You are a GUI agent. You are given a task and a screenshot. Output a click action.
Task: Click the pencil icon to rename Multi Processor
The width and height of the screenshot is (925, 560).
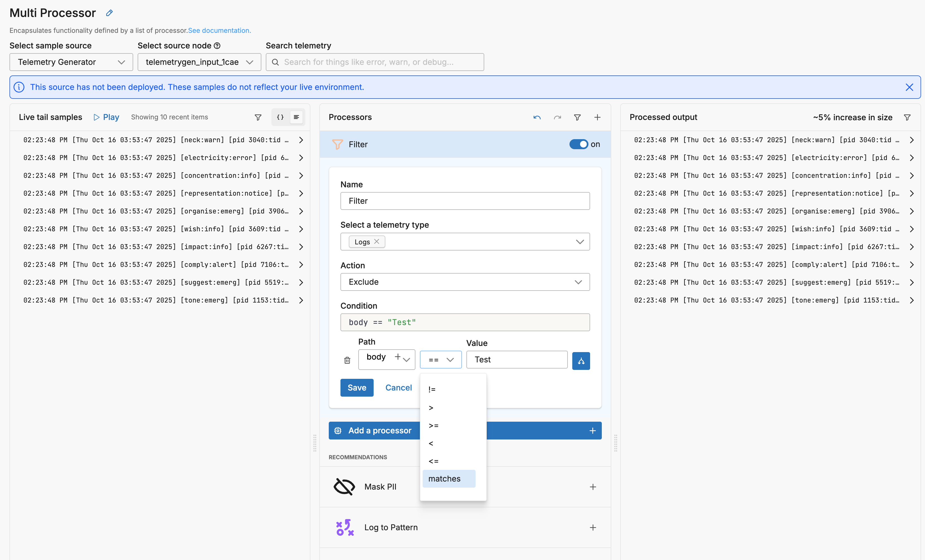(x=109, y=13)
